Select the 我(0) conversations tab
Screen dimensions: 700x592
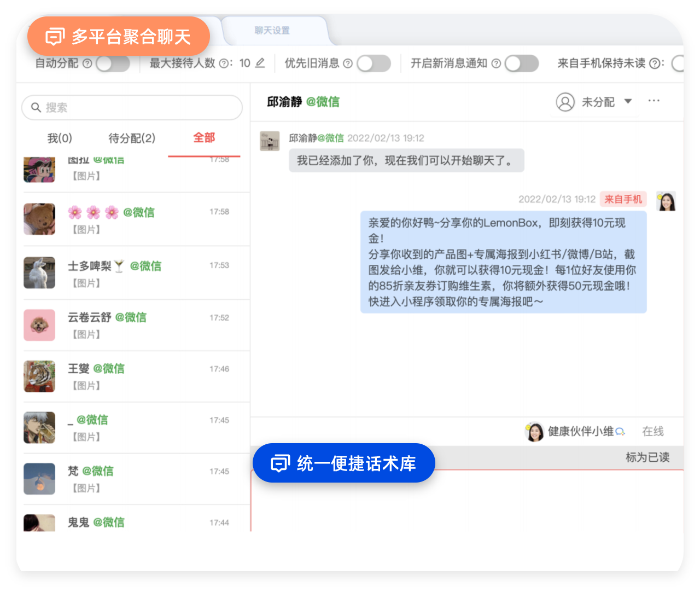click(x=60, y=138)
